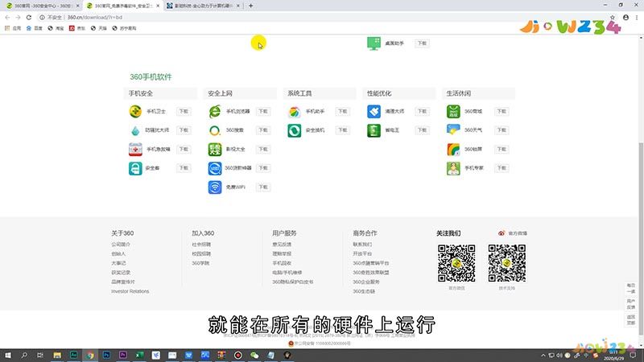Open the 应用 apps bookmark
Screen dimensions: 644x362
[13, 28]
